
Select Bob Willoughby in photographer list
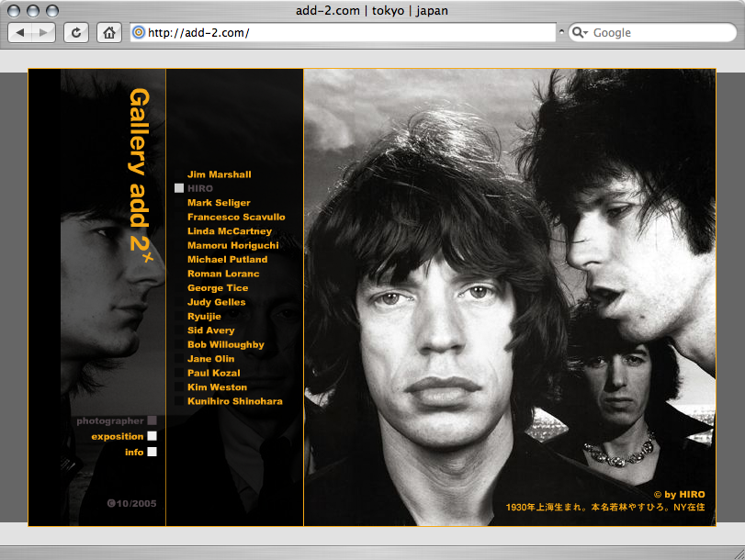[x=226, y=344]
